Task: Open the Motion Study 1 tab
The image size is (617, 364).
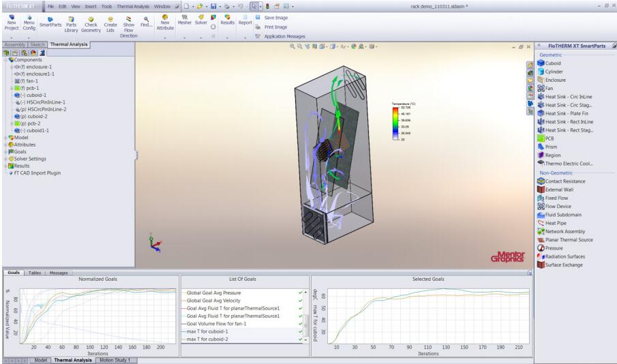Action: point(115,360)
